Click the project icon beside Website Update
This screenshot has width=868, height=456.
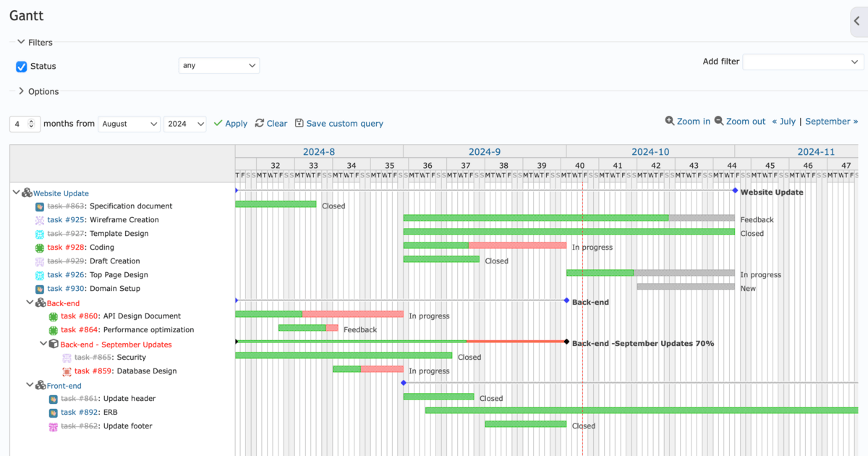pyautogui.click(x=27, y=193)
